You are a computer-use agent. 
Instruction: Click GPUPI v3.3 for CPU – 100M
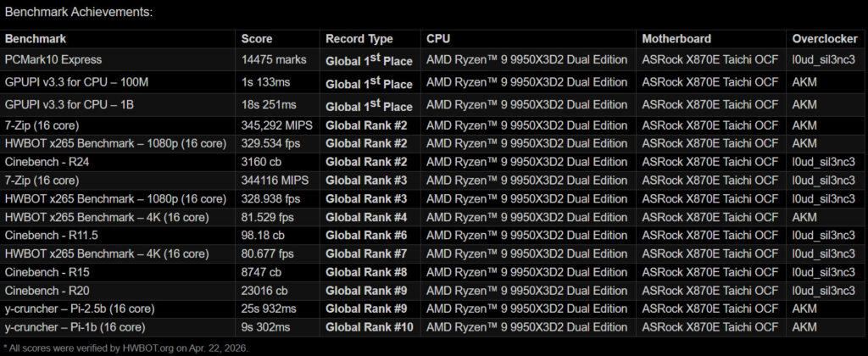77,82
